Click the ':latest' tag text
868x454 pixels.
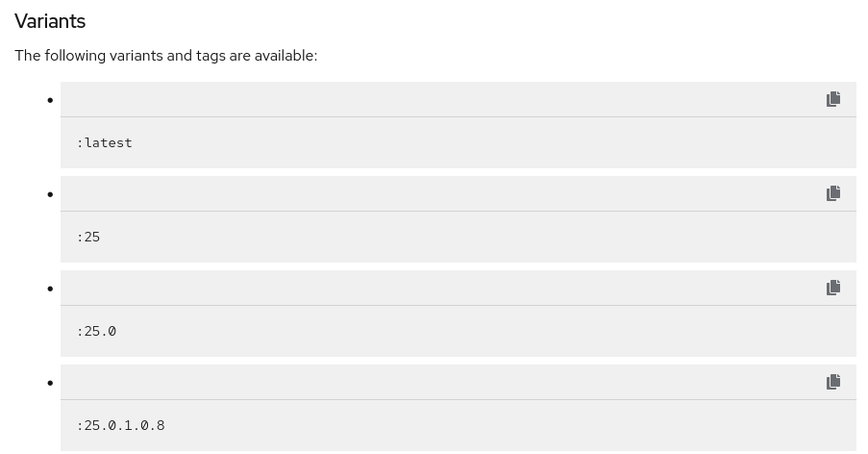[105, 142]
